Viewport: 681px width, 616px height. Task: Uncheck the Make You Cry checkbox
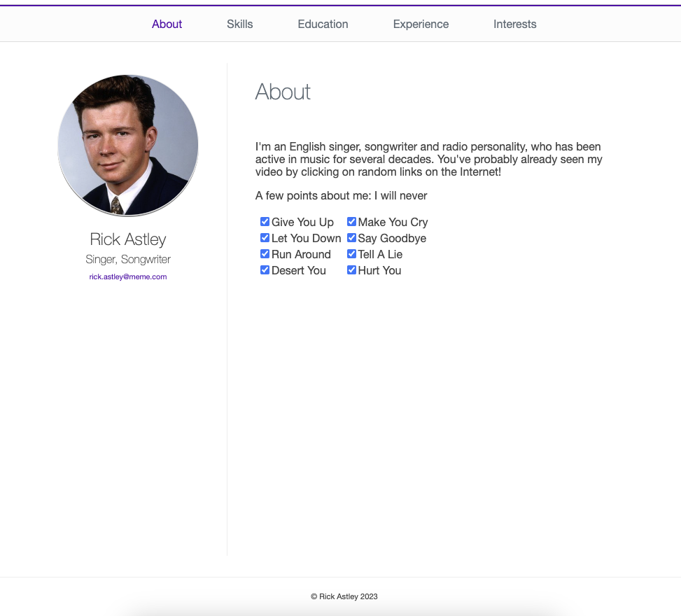(x=351, y=222)
